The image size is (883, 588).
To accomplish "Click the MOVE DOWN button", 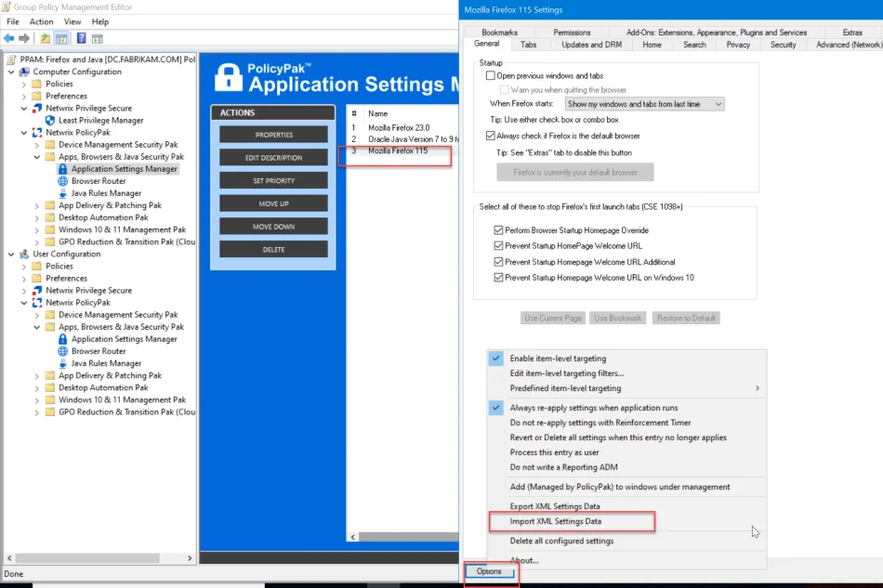I will 273,227.
